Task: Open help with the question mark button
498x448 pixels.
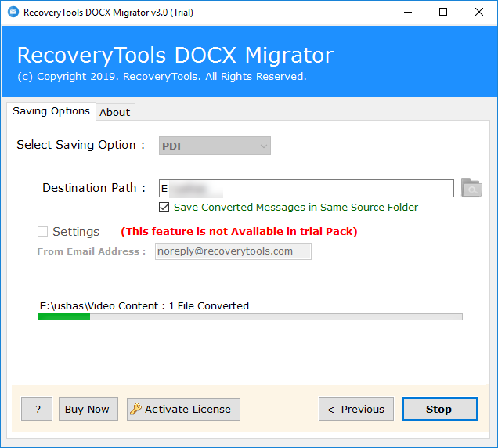Action: 37,409
